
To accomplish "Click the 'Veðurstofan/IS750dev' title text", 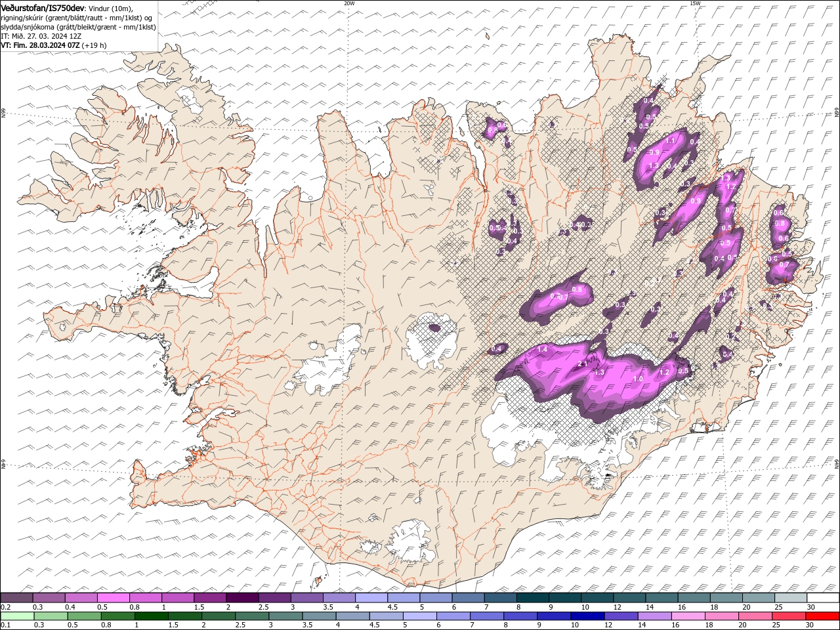I will click(43, 7).
